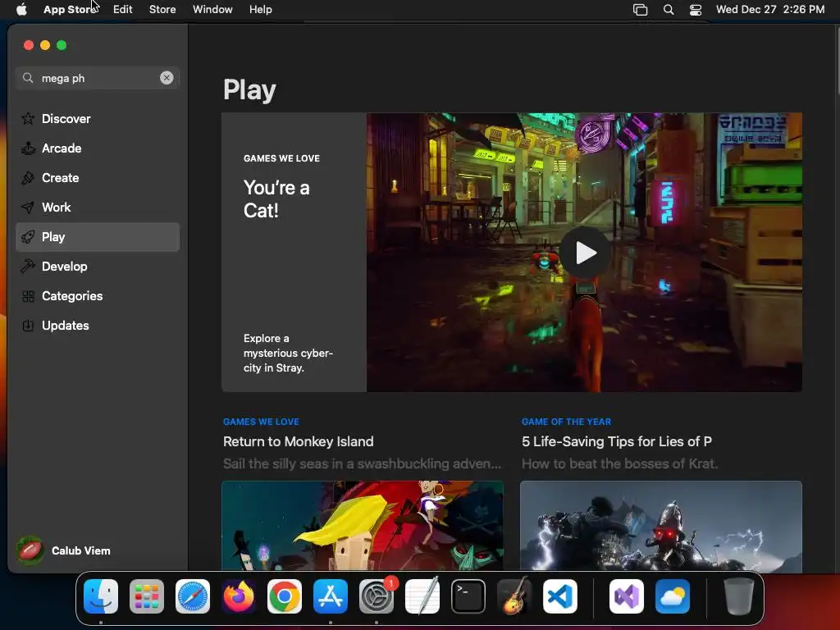
Task: Open the Edit menu
Action: (x=123, y=9)
